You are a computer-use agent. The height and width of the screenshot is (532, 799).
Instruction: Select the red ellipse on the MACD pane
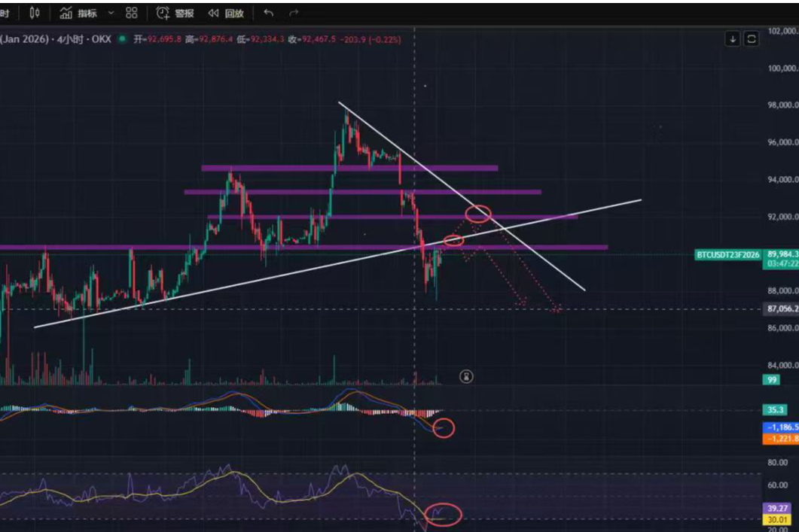(444, 428)
